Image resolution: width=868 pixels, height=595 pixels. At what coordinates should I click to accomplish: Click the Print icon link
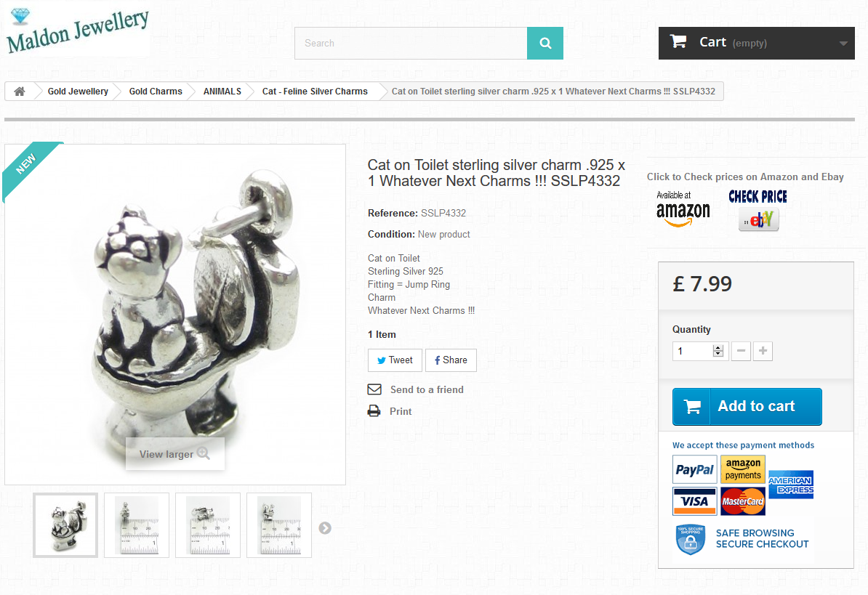(x=374, y=411)
